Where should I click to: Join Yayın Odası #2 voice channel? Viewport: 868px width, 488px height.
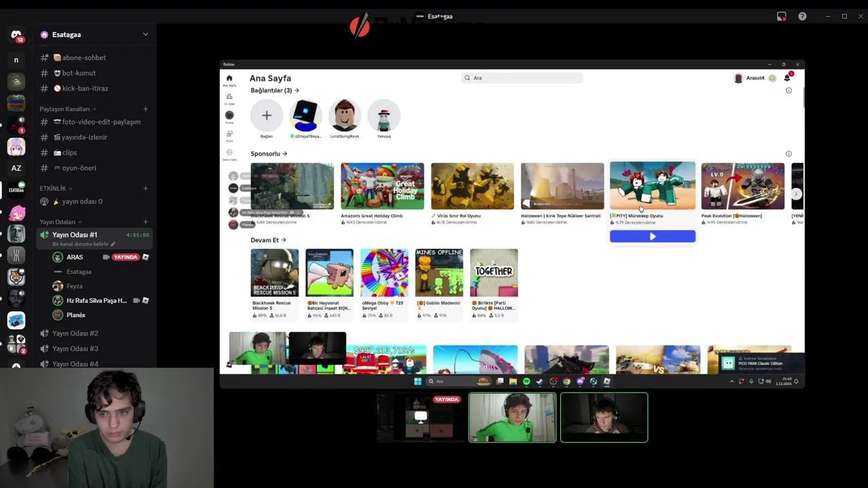94,333
